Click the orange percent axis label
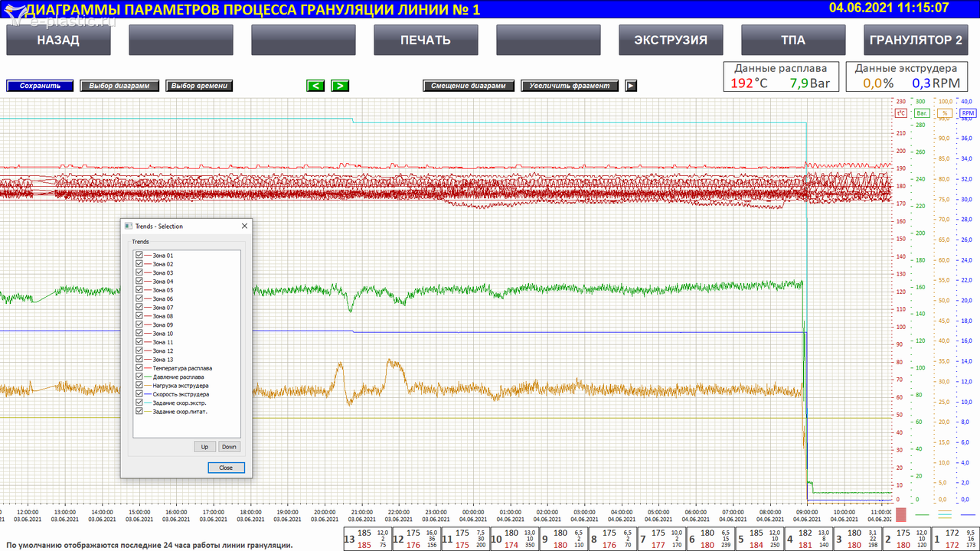 coord(946,112)
